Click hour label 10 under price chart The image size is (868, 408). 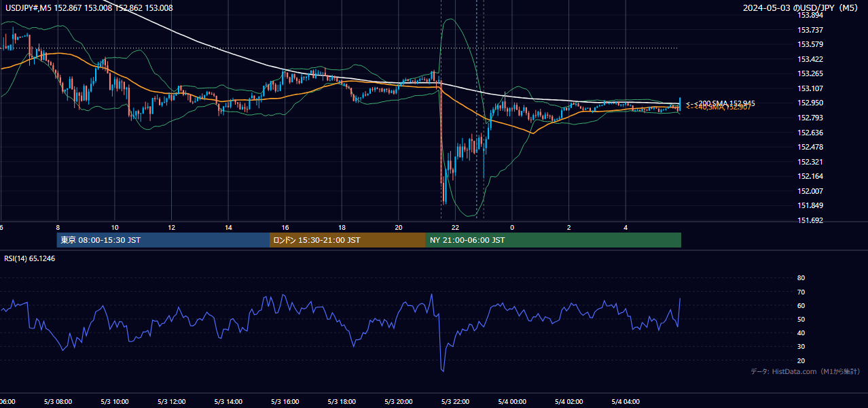[115, 227]
